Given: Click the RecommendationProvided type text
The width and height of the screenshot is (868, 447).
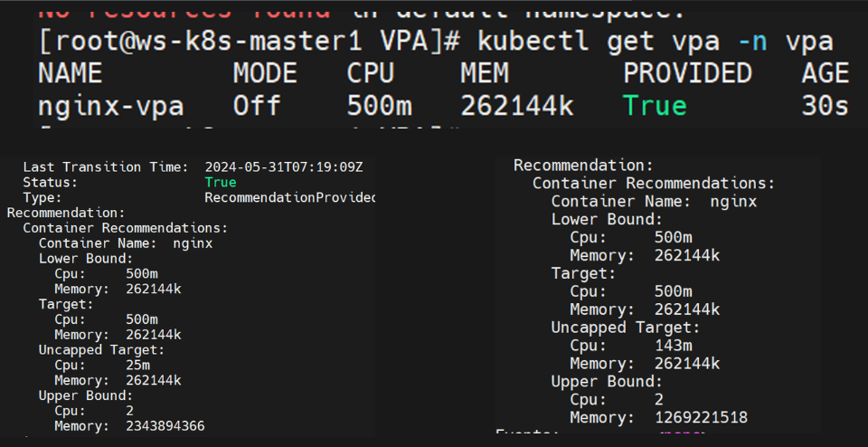Looking at the screenshot, I should [x=289, y=198].
